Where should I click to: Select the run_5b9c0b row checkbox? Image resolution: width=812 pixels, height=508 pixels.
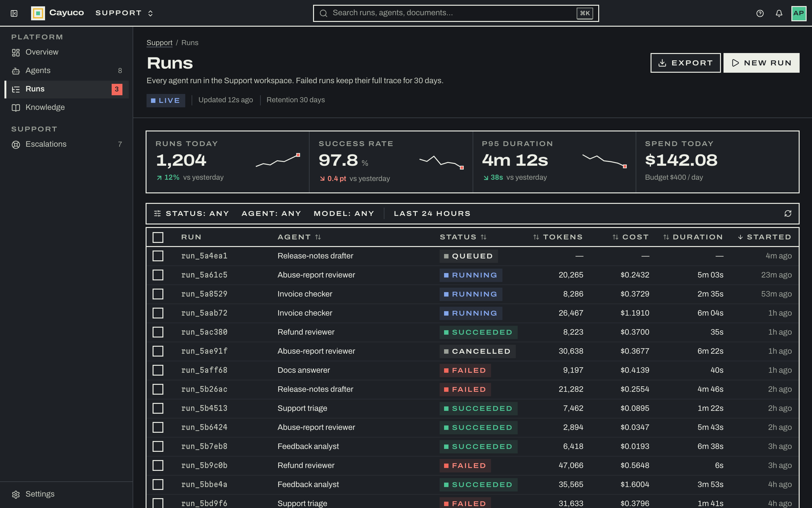click(158, 466)
